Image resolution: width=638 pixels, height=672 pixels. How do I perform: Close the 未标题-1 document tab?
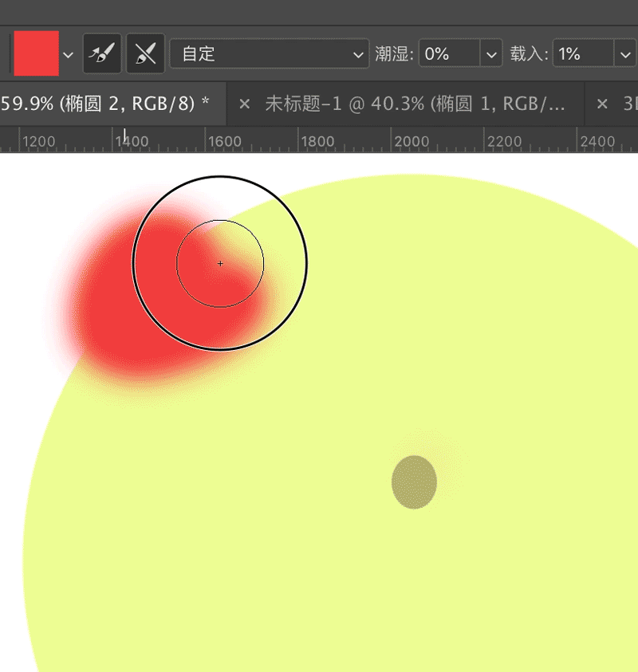pyautogui.click(x=244, y=104)
